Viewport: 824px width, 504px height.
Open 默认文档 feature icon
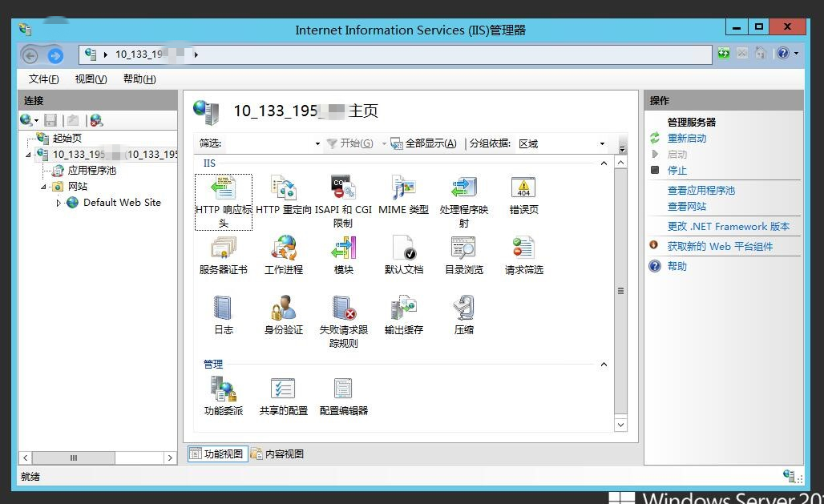click(x=403, y=256)
